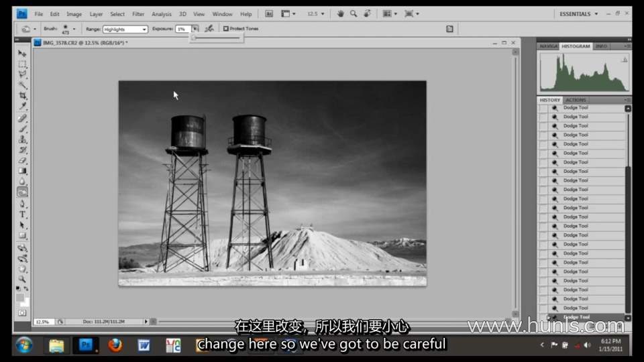Select the Eraser tool
644x362 pixels.
23,160
